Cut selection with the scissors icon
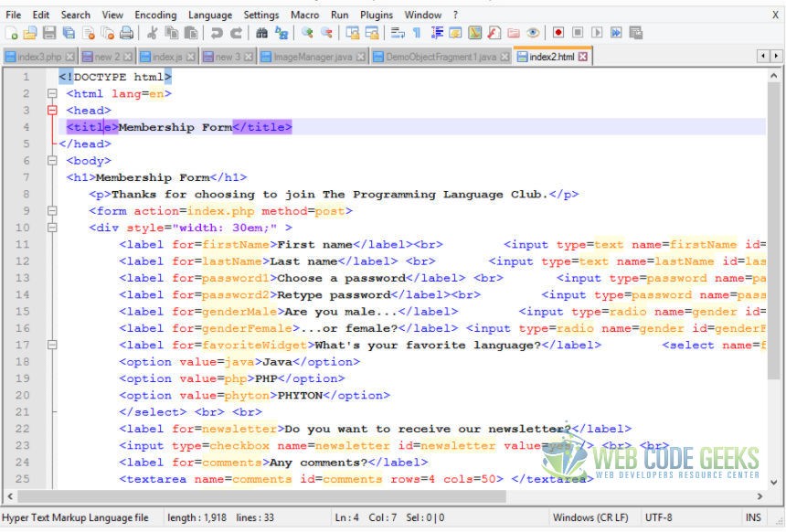 [153, 33]
